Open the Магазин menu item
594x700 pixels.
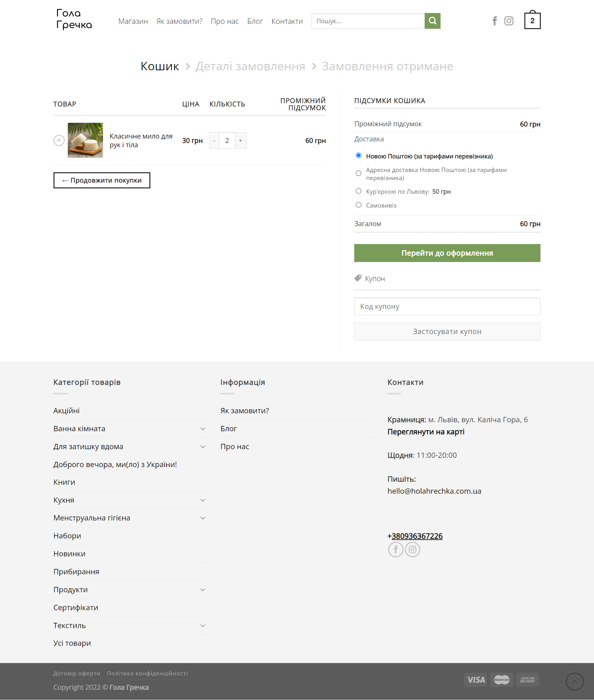133,21
